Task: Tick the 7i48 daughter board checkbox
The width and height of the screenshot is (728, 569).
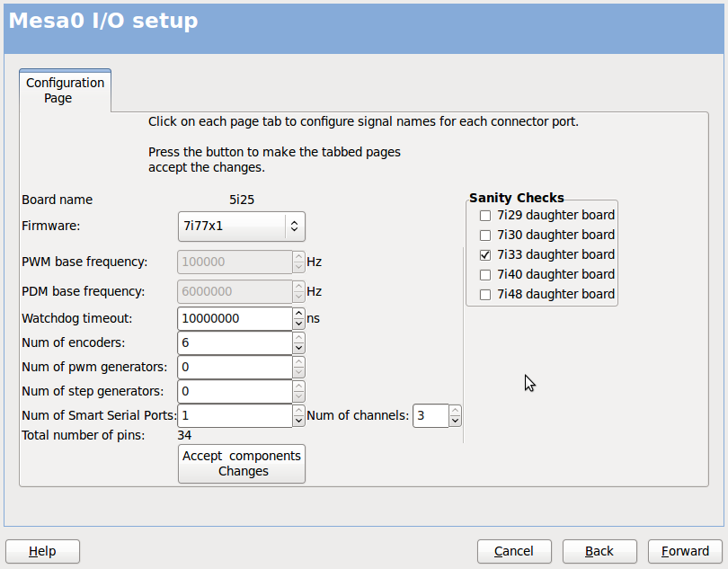Action: 485,295
